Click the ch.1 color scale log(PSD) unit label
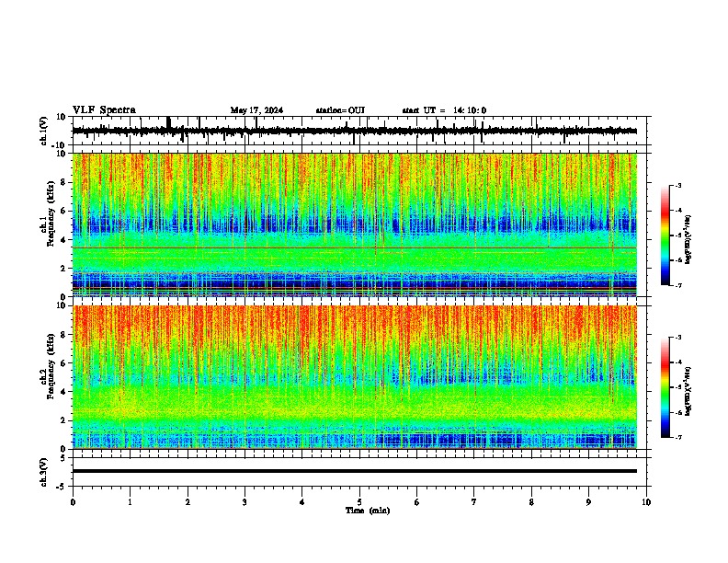 pos(688,239)
